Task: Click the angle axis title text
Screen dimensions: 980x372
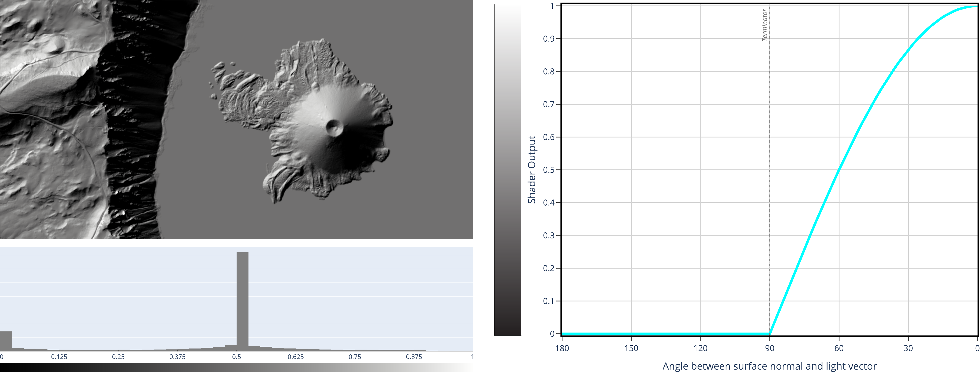Action: (x=769, y=366)
